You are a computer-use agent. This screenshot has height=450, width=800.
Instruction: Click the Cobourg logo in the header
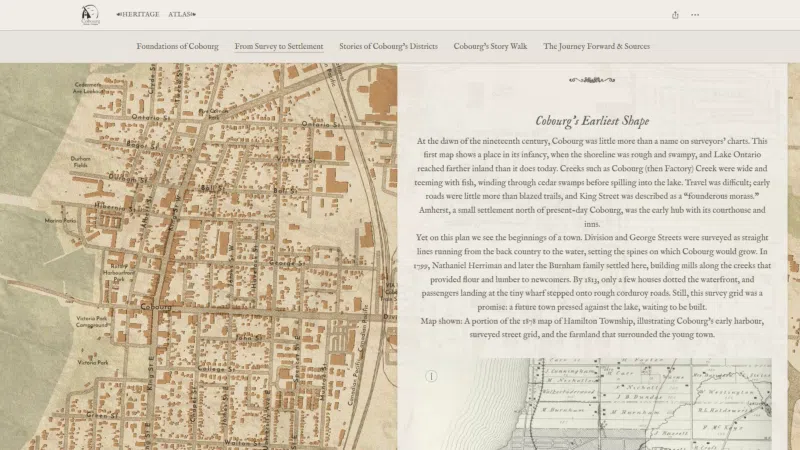coord(91,14)
